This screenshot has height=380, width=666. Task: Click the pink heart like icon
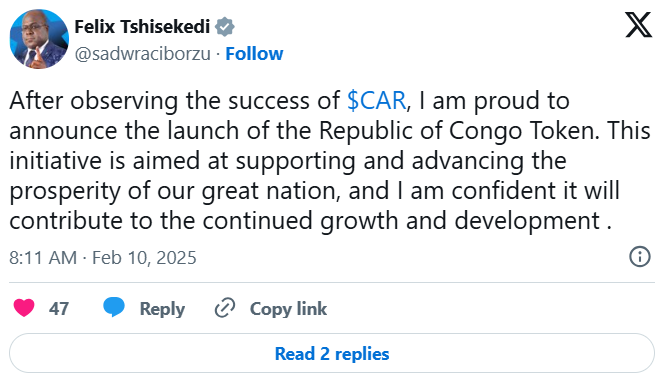[x=24, y=308]
